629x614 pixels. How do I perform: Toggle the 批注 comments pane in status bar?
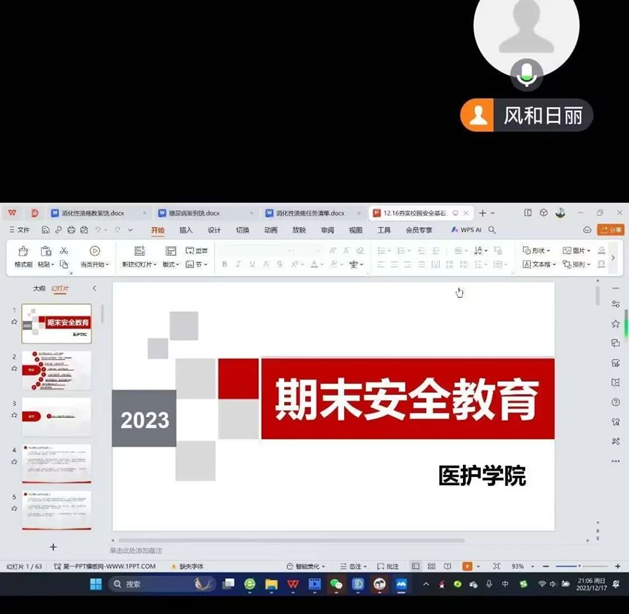click(x=388, y=567)
